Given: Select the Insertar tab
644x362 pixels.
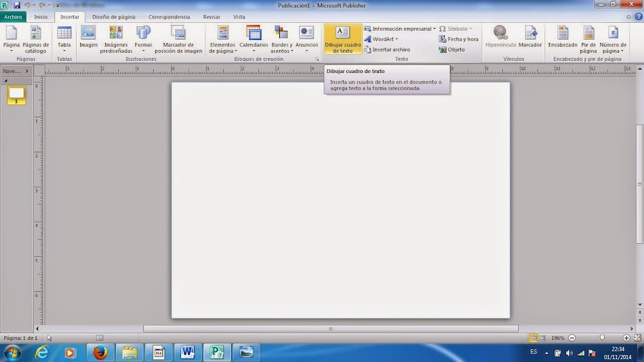Looking at the screenshot, I should [70, 17].
